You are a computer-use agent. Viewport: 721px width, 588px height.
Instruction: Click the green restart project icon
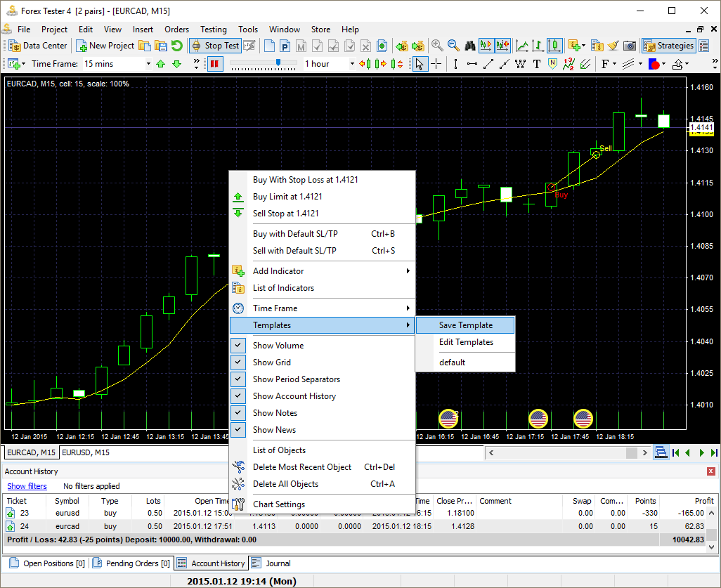[177, 46]
